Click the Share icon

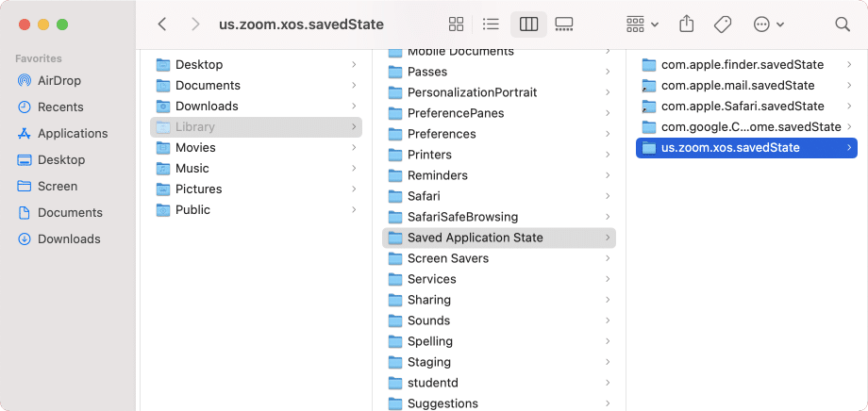point(687,25)
